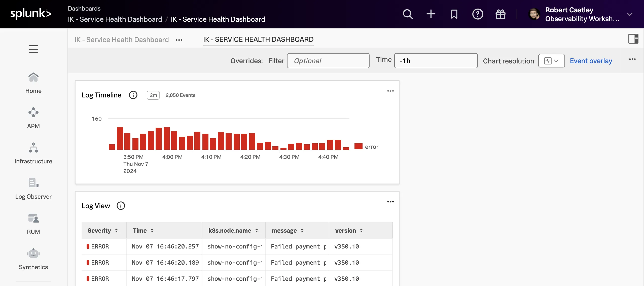Open Infrastructure from sidebar
The image size is (644, 286).
pos(33,153)
